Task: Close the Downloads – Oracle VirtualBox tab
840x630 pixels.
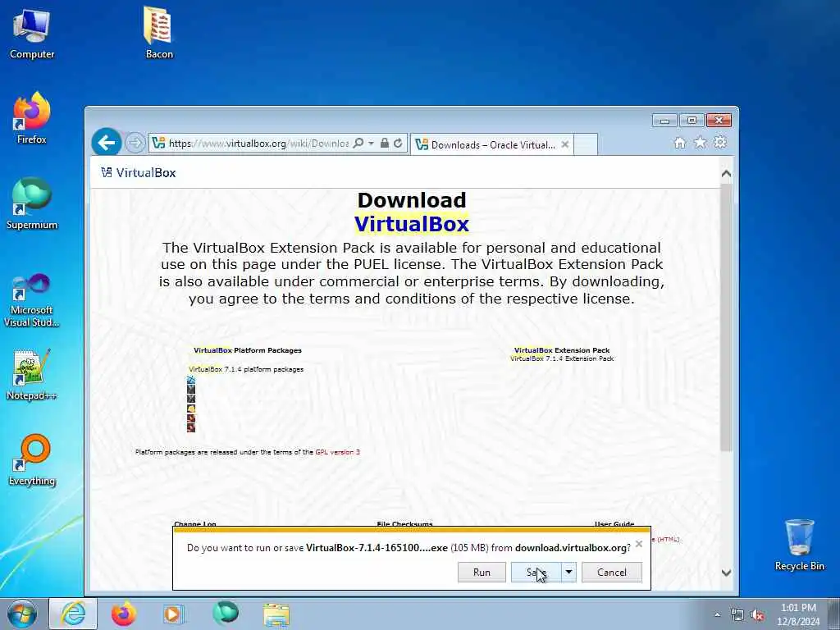Action: coord(564,144)
